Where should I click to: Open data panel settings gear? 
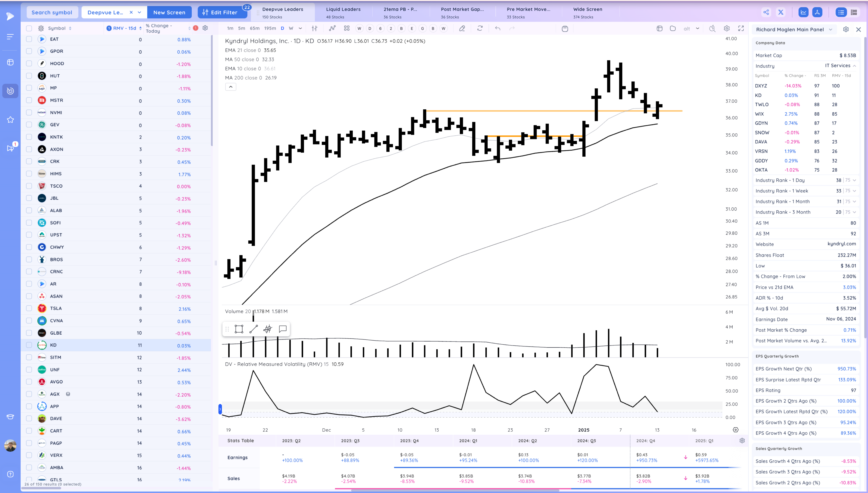(846, 30)
